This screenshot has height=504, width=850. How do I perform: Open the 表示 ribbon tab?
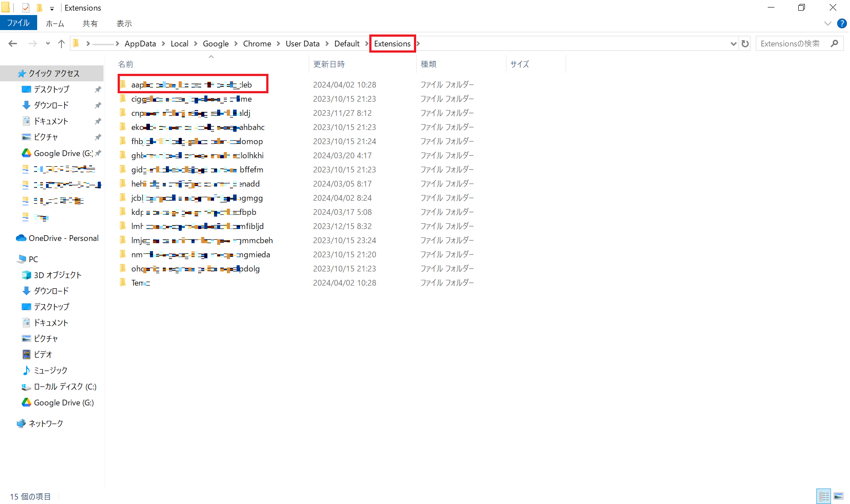point(124,23)
